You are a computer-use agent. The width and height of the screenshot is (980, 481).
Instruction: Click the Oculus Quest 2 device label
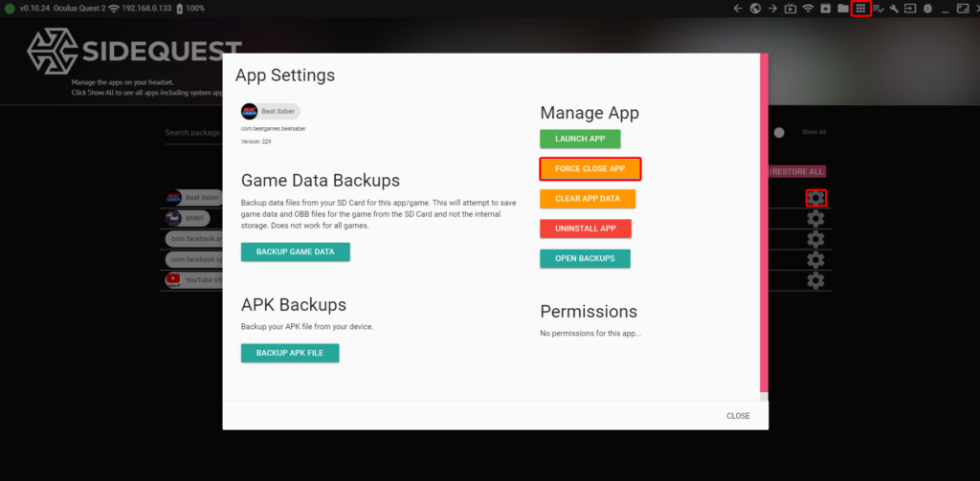pos(79,9)
